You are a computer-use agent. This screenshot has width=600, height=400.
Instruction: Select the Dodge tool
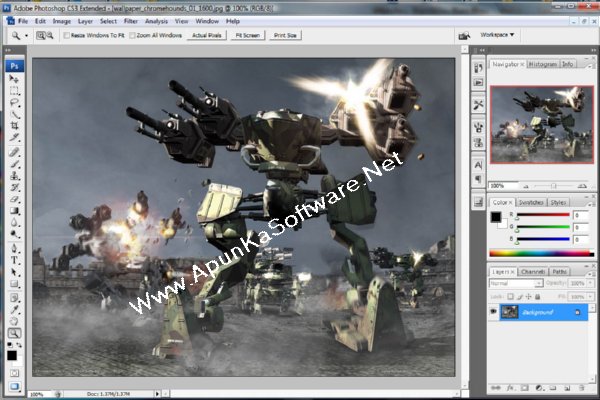tap(14, 234)
